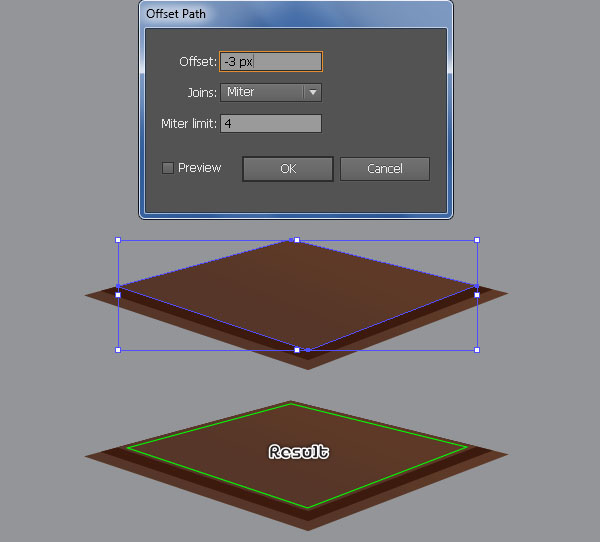Click the top-left bounding box handle
600x542 pixels.
(118, 240)
